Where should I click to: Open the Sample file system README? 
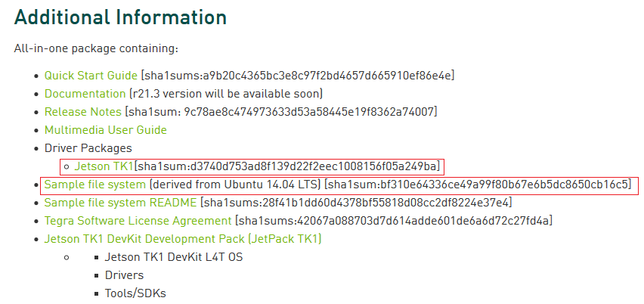120,203
